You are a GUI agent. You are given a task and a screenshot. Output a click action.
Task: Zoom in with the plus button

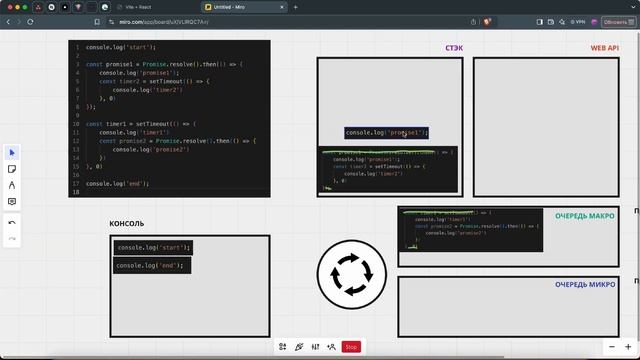click(628, 347)
